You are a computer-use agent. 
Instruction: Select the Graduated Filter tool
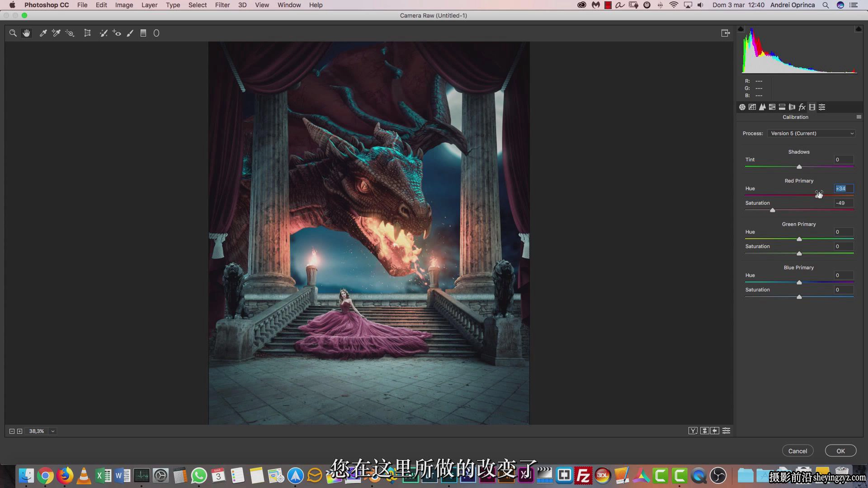click(143, 33)
